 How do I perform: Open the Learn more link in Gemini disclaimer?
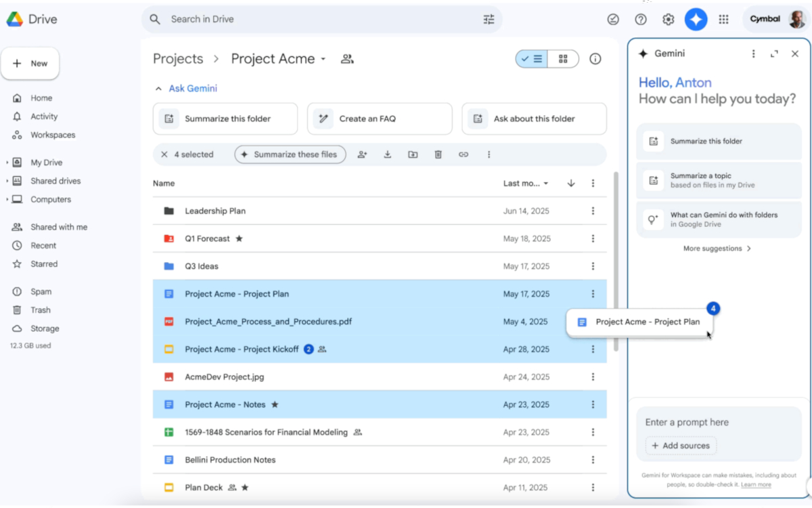pos(756,484)
